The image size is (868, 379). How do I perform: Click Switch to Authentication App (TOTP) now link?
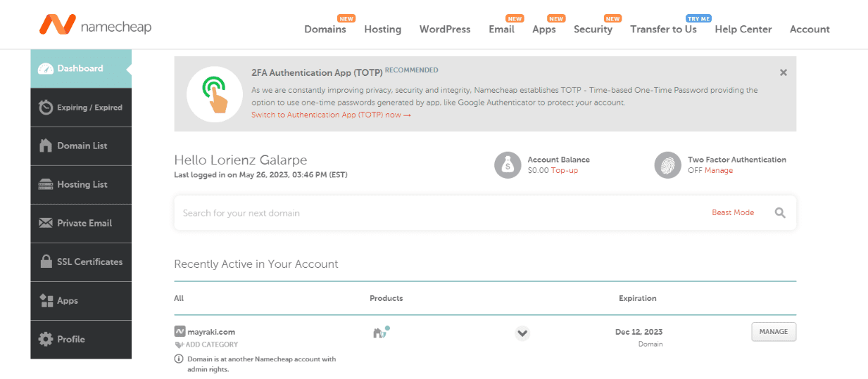[x=331, y=115]
